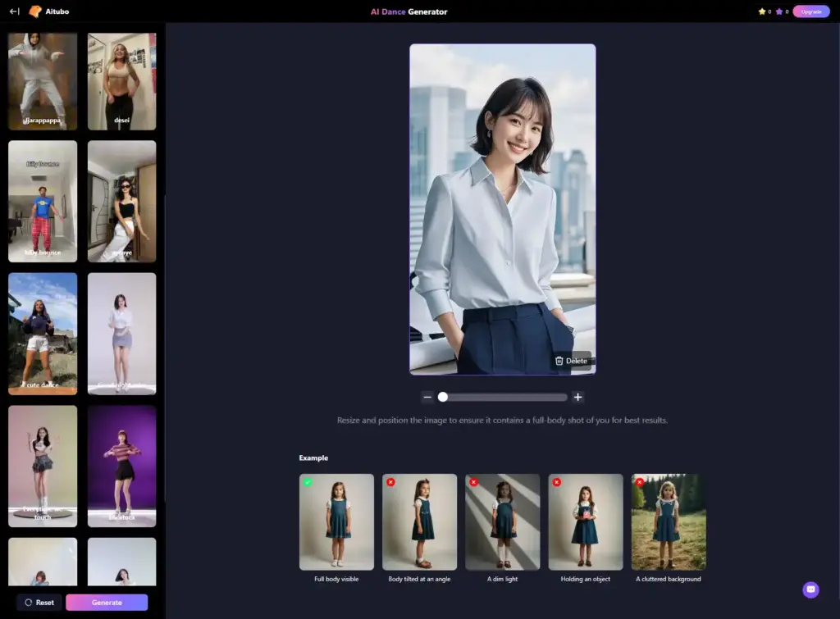Click the red X on the Body tilted example

(x=390, y=482)
